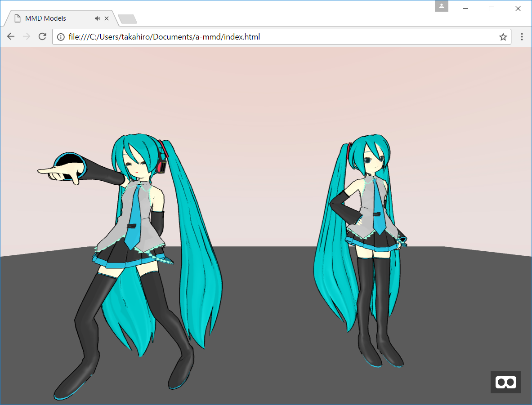Image resolution: width=532 pixels, height=405 pixels.
Task: Bookmark this page with the star icon
Action: click(x=503, y=37)
